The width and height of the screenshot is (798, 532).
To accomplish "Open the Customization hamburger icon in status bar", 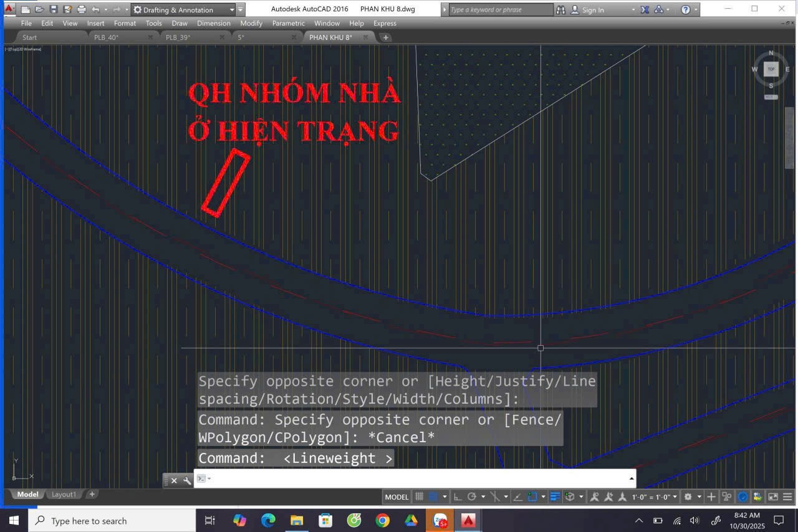I will pyautogui.click(x=787, y=496).
